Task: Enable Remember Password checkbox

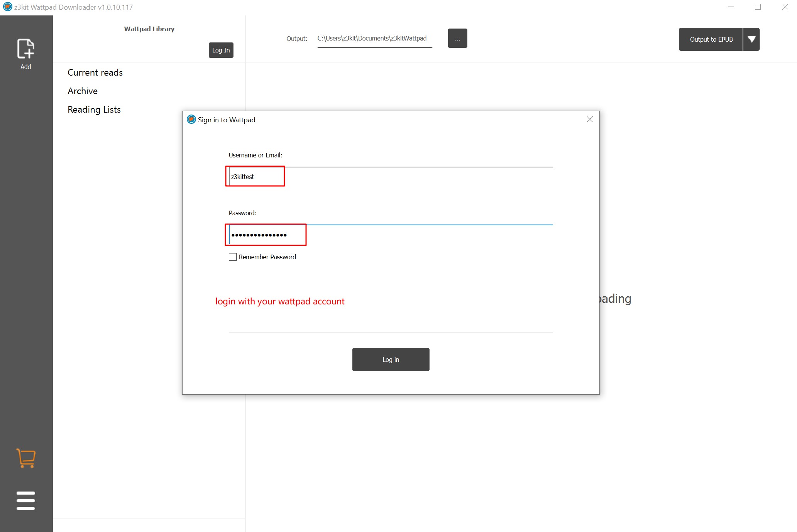Action: (x=233, y=257)
